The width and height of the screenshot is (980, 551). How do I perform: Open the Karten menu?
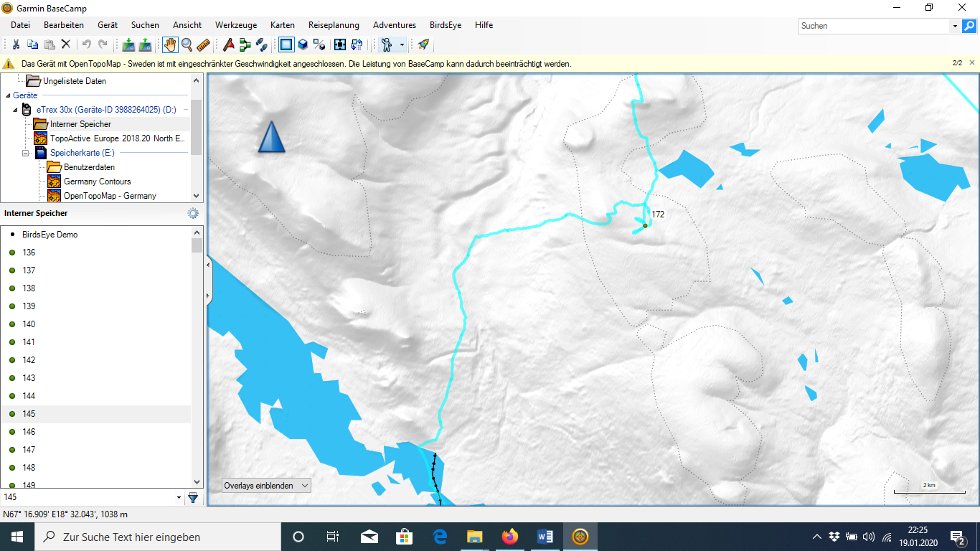[x=283, y=25]
